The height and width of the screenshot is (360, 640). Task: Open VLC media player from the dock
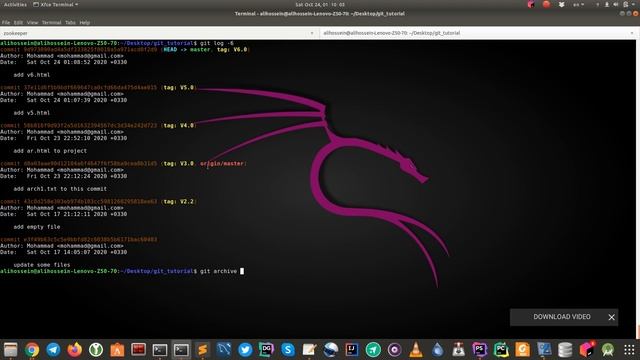click(x=416, y=350)
